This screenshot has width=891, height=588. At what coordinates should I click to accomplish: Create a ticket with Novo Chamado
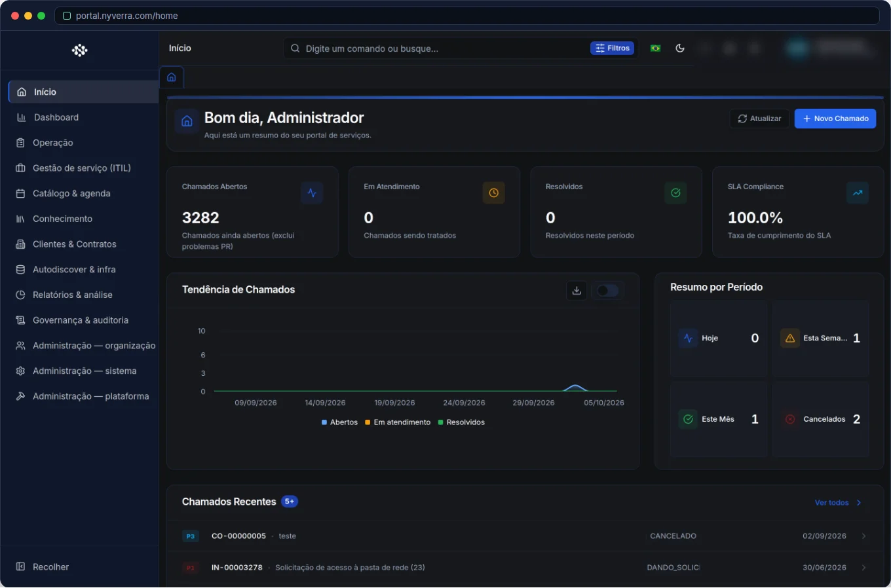point(835,119)
